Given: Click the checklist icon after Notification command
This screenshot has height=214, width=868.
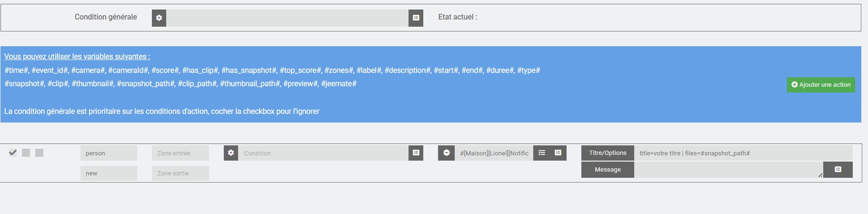Looking at the screenshot, I should click(542, 153).
